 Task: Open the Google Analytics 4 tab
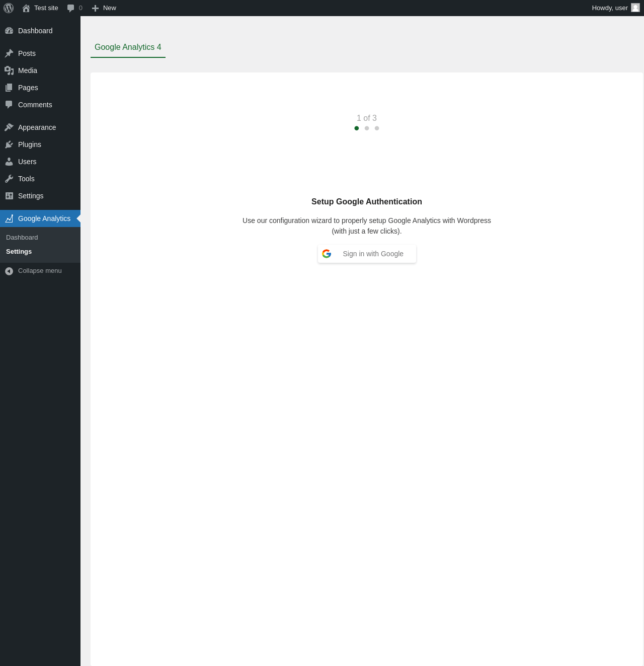click(x=128, y=47)
